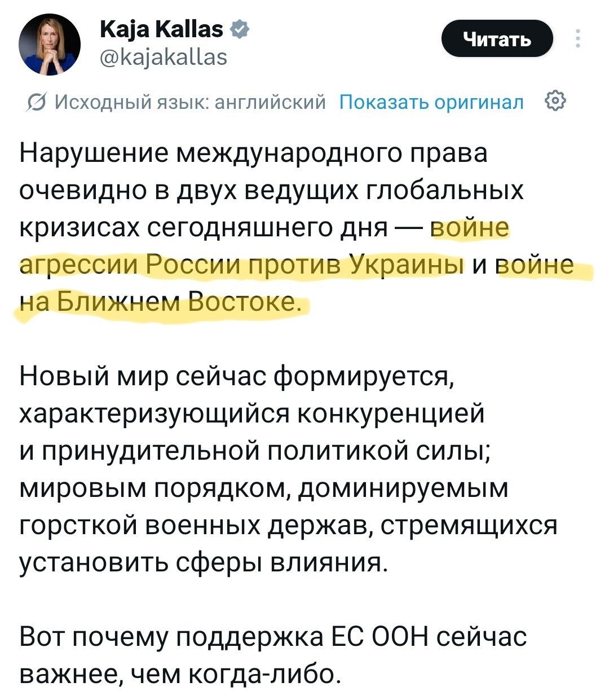Open the @kajakallas handle link
This screenshot has height=700, width=609.
(x=164, y=56)
